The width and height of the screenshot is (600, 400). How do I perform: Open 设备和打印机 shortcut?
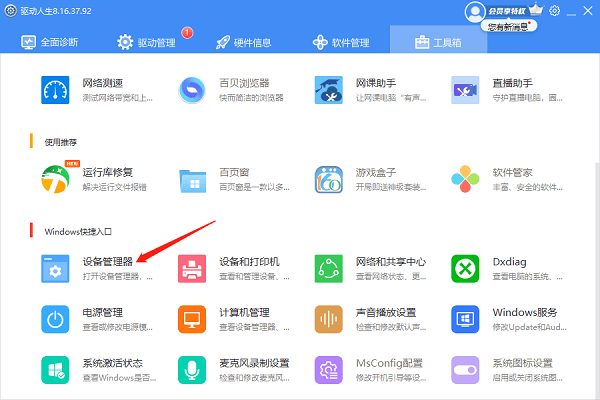click(x=192, y=268)
